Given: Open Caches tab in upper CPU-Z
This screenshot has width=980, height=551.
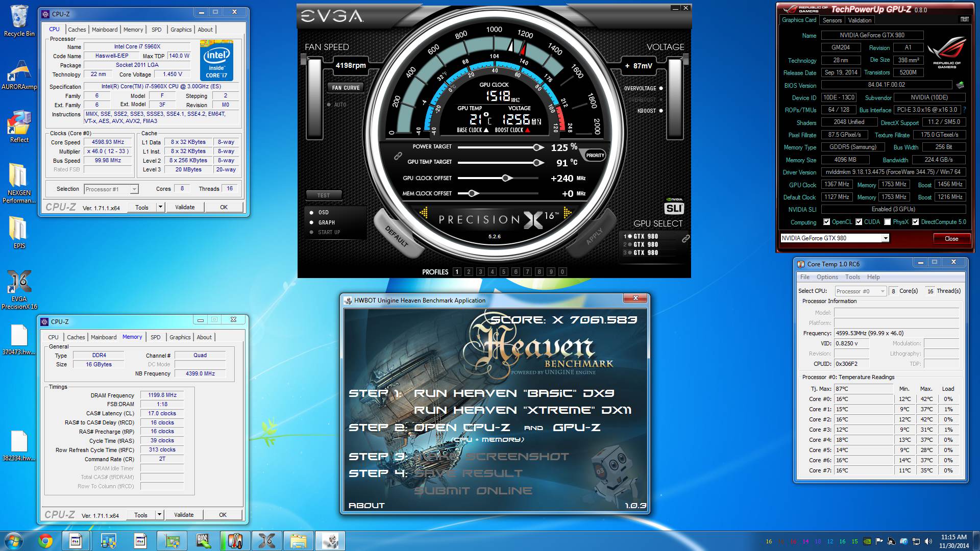Looking at the screenshot, I should pos(77,30).
